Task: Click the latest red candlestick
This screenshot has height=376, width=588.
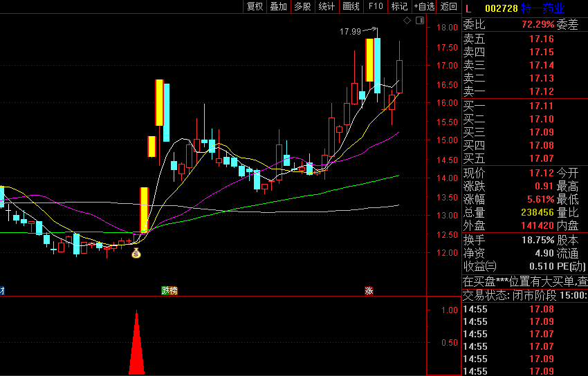Action: [399, 77]
